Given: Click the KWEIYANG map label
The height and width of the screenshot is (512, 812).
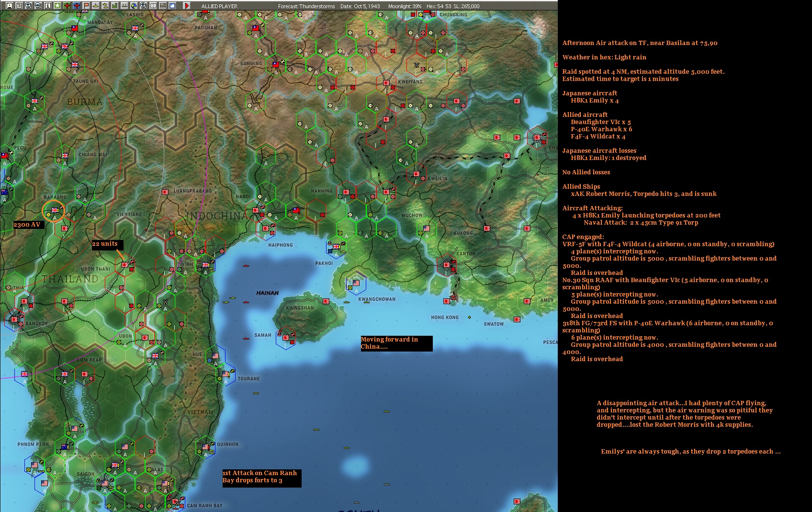Looking at the screenshot, I should point(410,82).
